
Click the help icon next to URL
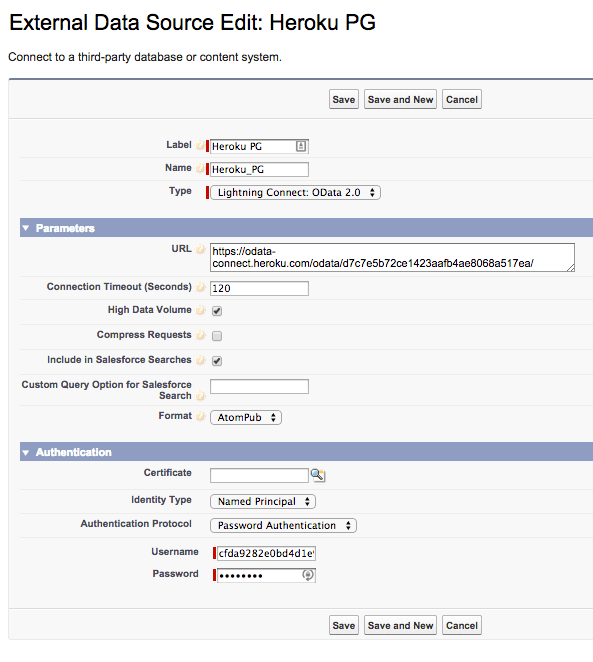[200, 249]
